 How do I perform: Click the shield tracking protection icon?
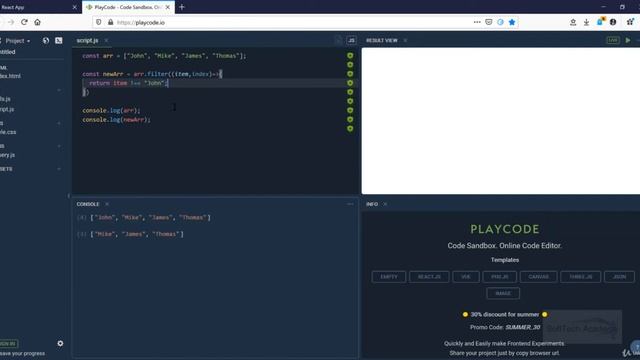click(99, 22)
